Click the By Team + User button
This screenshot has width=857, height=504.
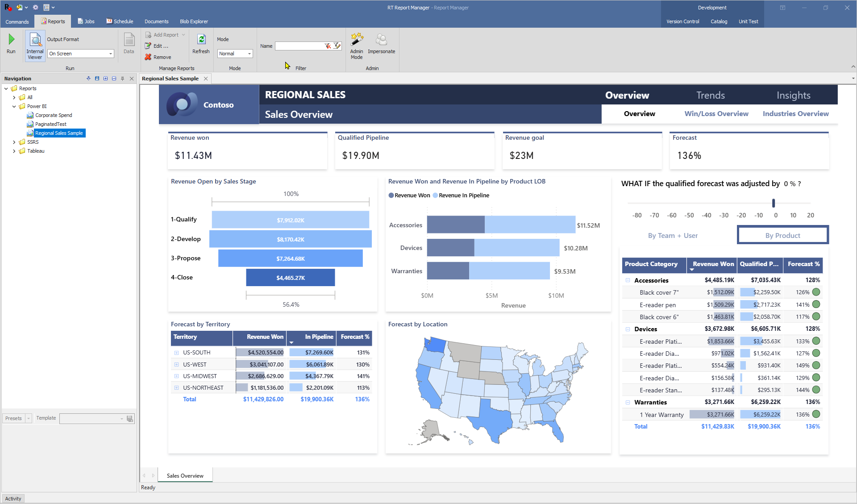pyautogui.click(x=673, y=236)
